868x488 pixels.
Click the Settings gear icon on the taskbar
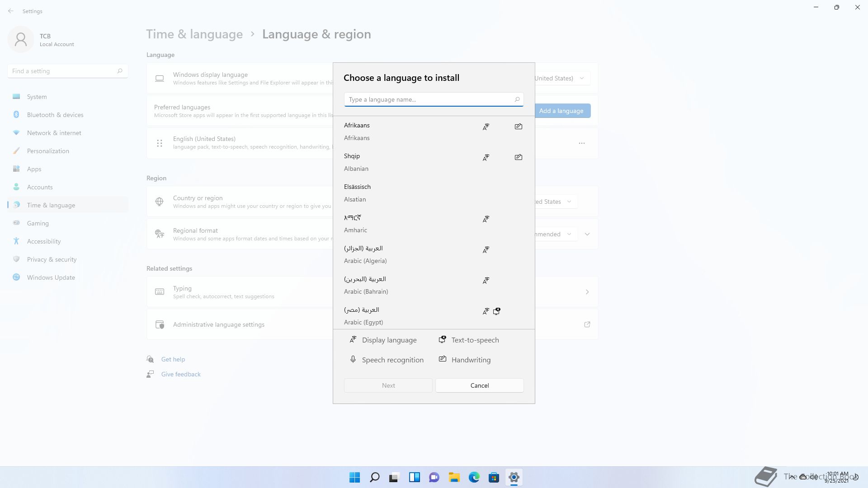pos(514,477)
